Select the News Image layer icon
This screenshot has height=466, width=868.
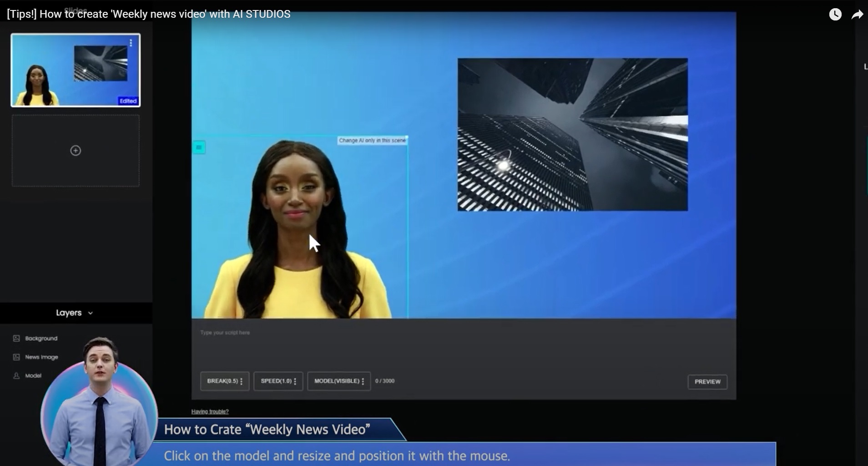[x=17, y=357]
